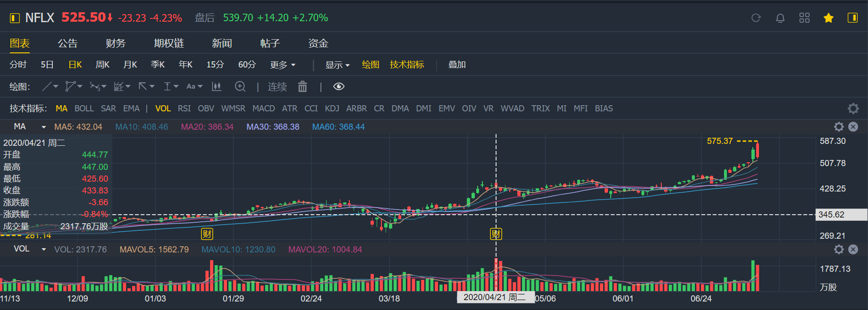This screenshot has width=868, height=310.
Task: Close the VOL indicator panel
Action: click(x=853, y=249)
